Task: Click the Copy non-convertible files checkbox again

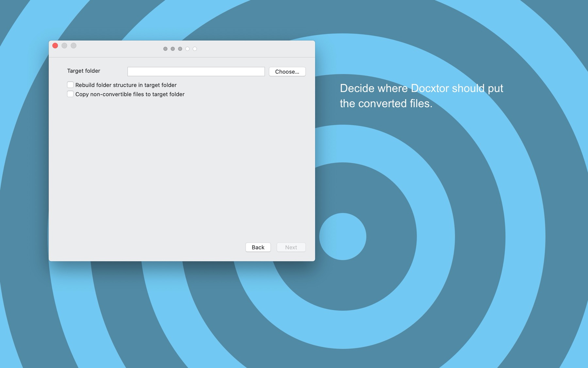Action: (x=70, y=94)
